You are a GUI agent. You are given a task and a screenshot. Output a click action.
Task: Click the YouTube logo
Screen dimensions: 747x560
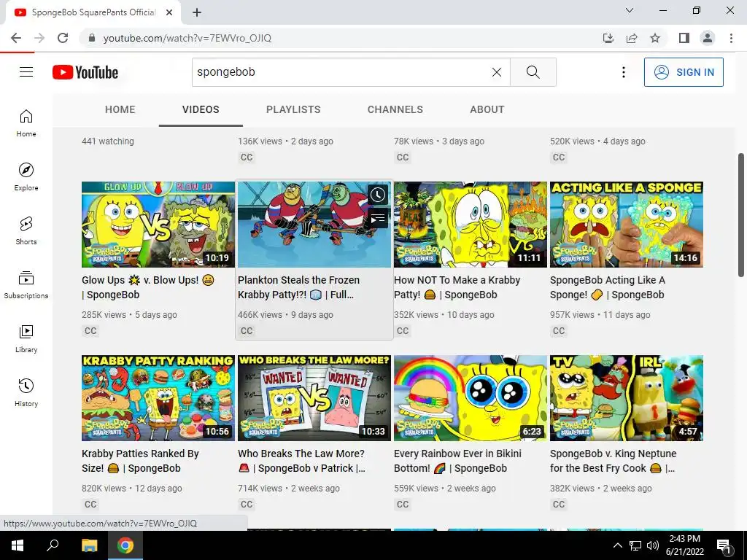(x=85, y=72)
